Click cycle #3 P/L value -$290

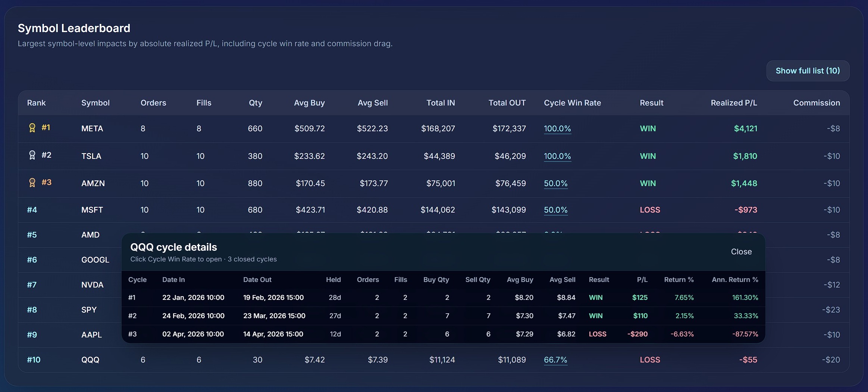pyautogui.click(x=637, y=334)
